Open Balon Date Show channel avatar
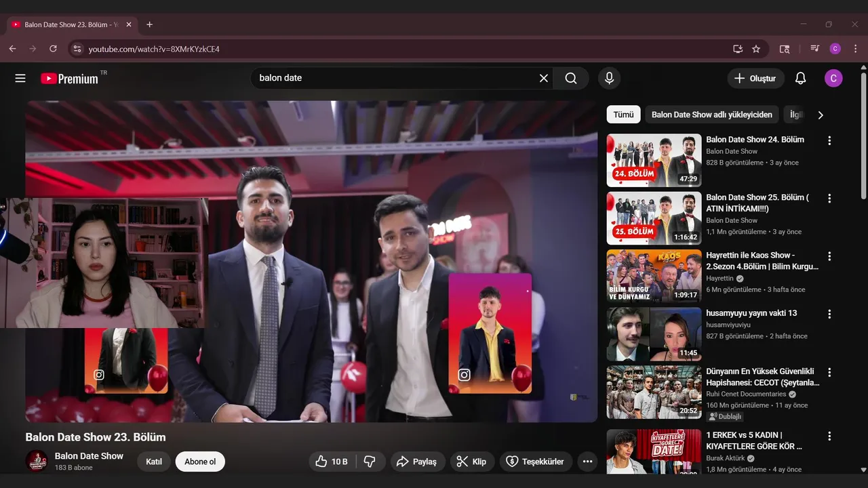Image resolution: width=868 pixels, height=488 pixels. tap(37, 461)
